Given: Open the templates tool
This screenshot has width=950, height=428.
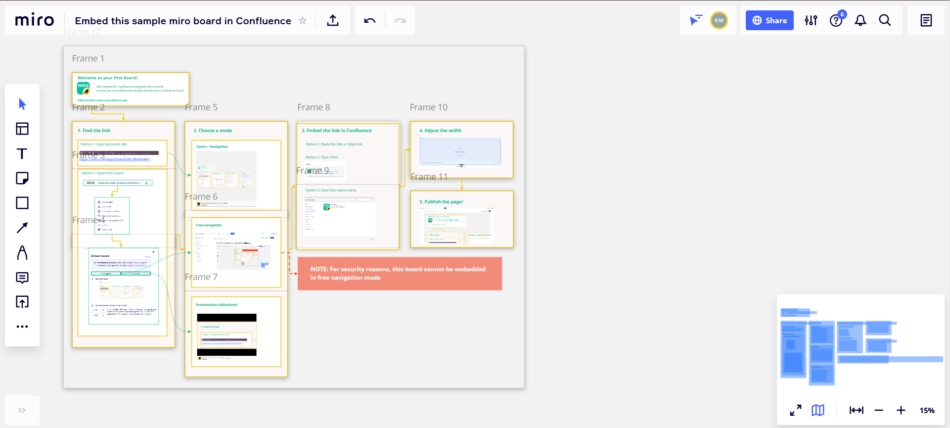Looking at the screenshot, I should pyautogui.click(x=22, y=129).
